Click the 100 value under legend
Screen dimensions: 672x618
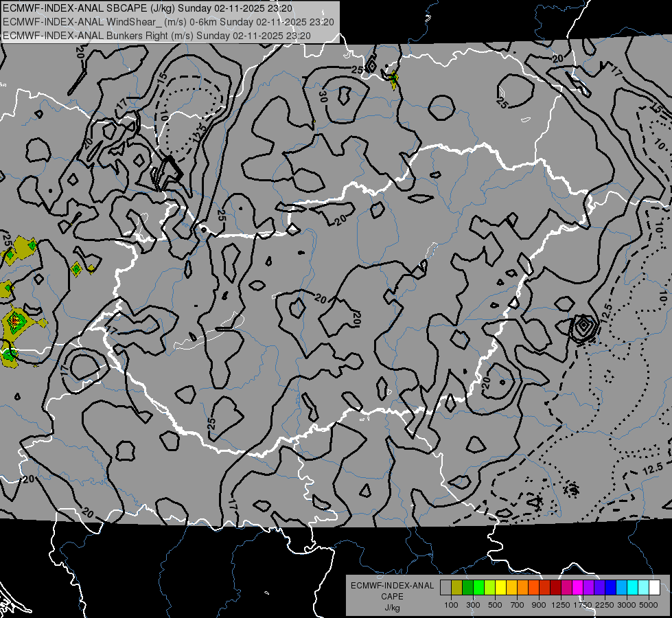click(451, 605)
